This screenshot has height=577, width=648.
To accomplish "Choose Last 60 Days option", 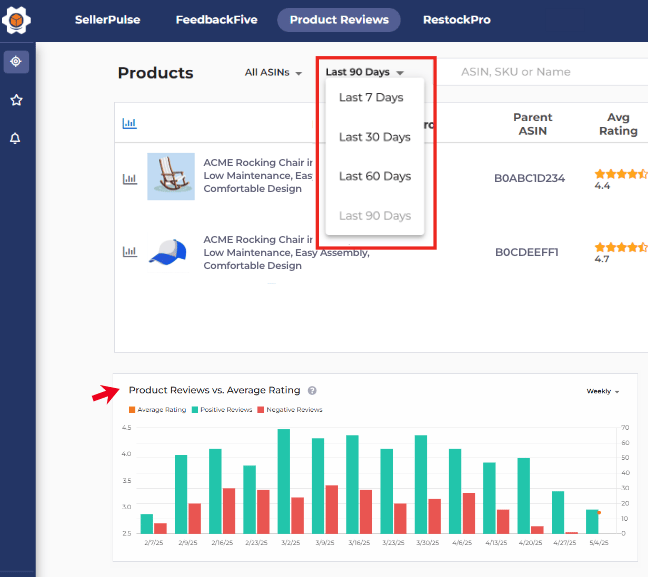I will click(375, 176).
